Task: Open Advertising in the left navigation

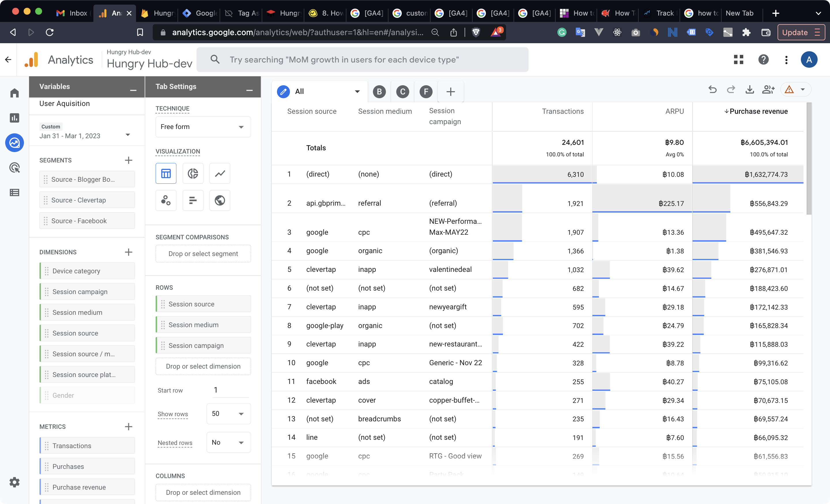Action: (14, 167)
